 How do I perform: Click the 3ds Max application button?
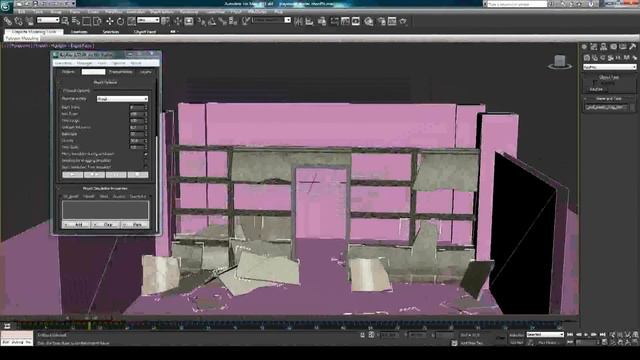6,7
